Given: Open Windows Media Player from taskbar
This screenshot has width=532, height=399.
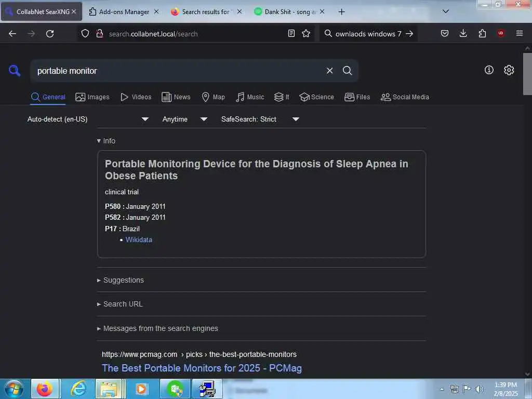Looking at the screenshot, I should 141,389.
